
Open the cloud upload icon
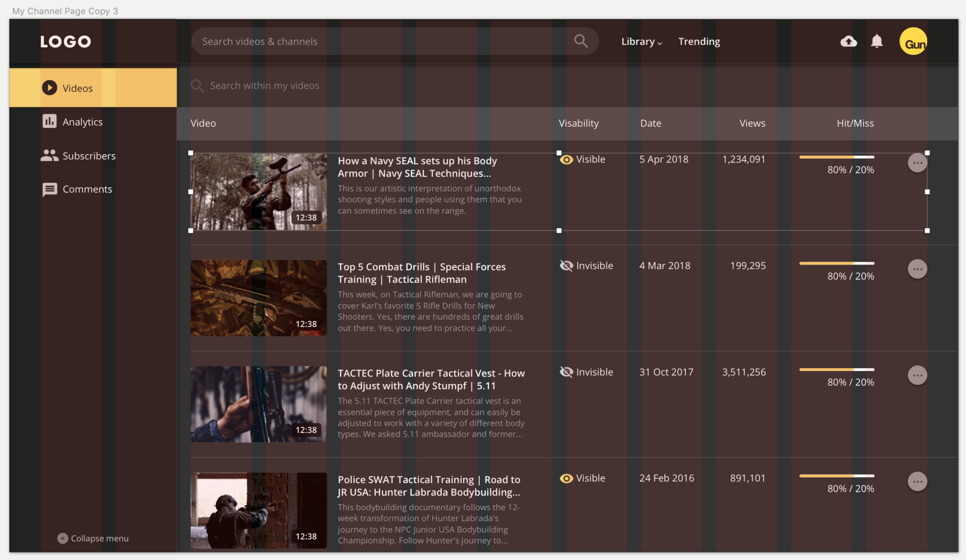pyautogui.click(x=849, y=41)
